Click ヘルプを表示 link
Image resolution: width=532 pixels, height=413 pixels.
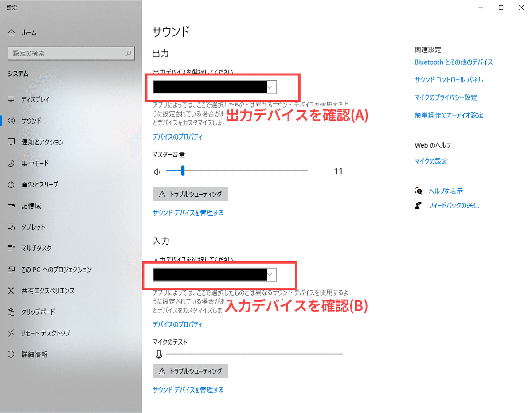coord(446,191)
